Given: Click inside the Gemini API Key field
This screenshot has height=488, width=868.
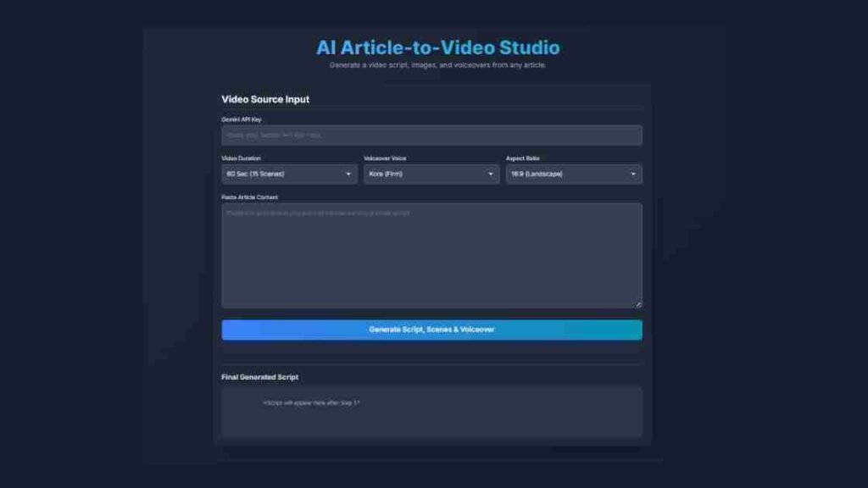Looking at the screenshot, I should 432,135.
